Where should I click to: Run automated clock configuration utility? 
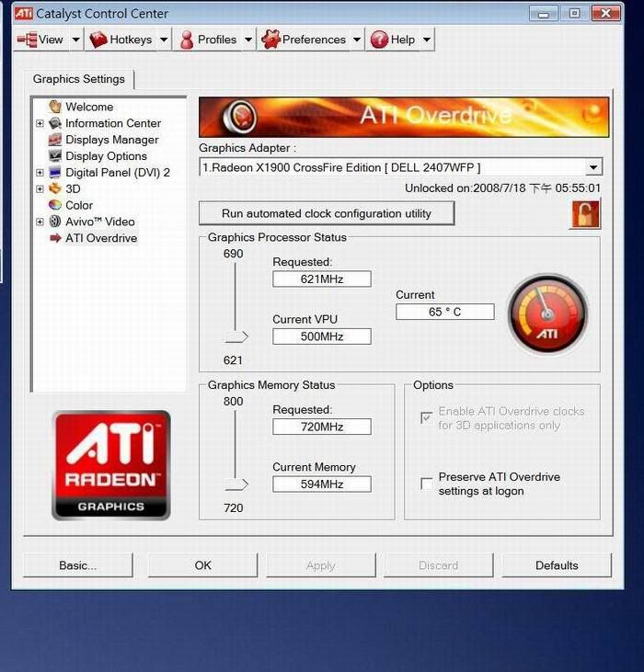pyautogui.click(x=327, y=213)
